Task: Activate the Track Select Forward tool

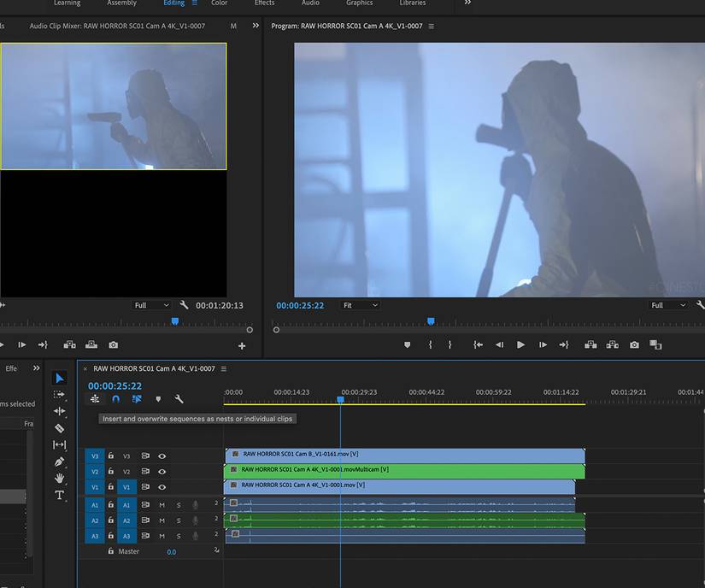Action: tap(60, 394)
